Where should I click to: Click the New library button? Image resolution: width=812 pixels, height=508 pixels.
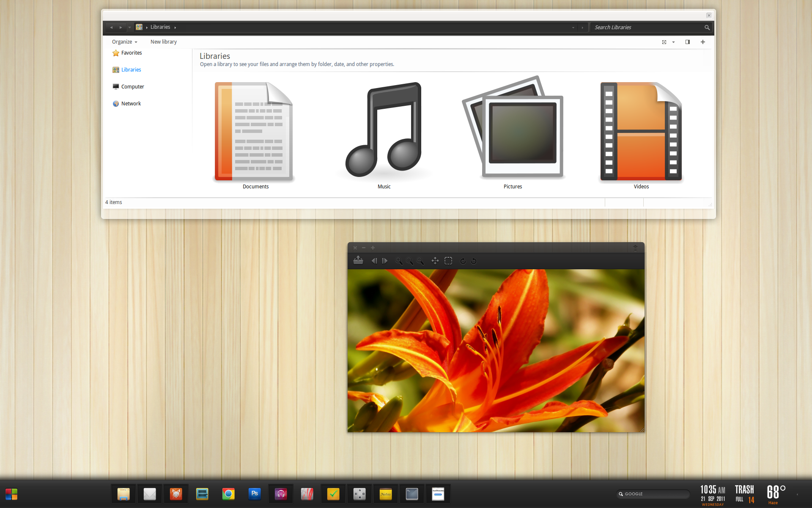(163, 42)
